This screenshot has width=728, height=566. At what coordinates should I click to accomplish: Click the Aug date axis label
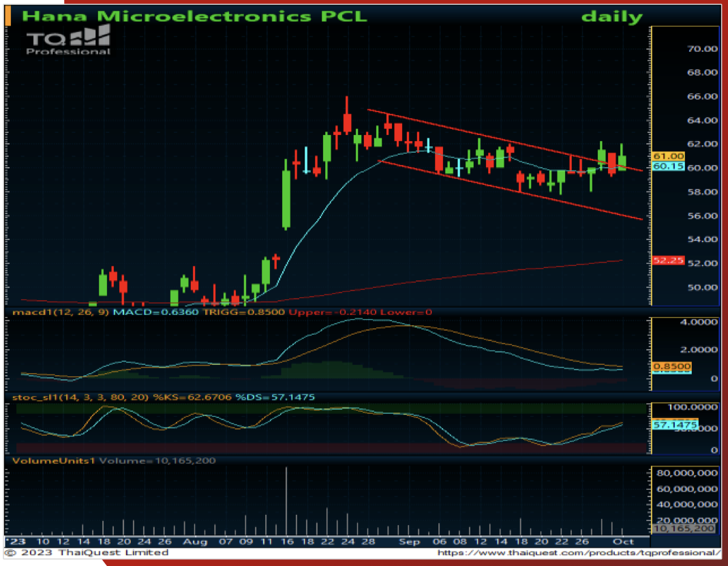194,542
